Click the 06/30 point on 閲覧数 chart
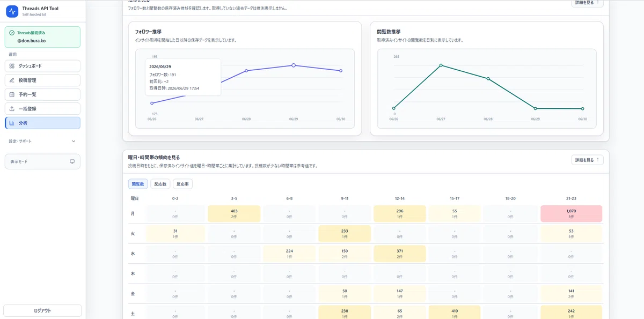The height and width of the screenshot is (319, 644). pos(583,109)
